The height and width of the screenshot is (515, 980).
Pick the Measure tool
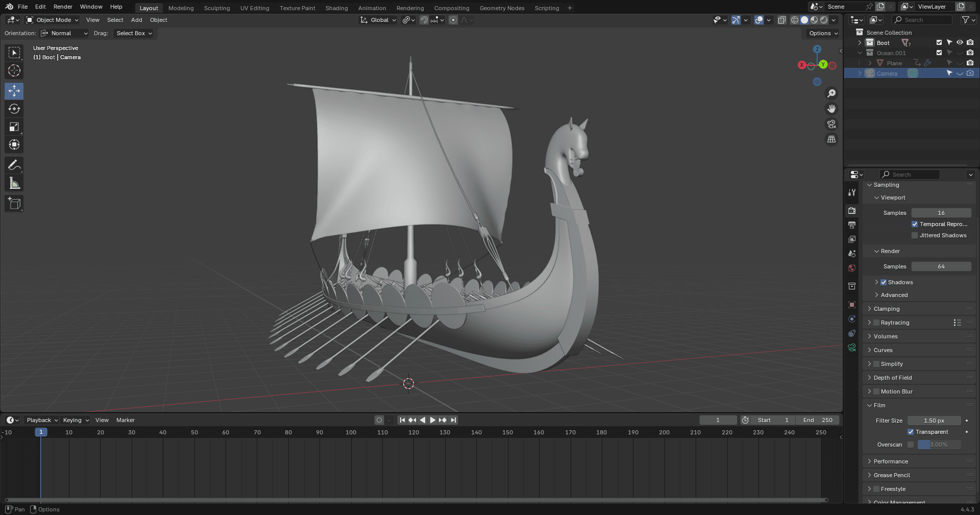tap(14, 183)
